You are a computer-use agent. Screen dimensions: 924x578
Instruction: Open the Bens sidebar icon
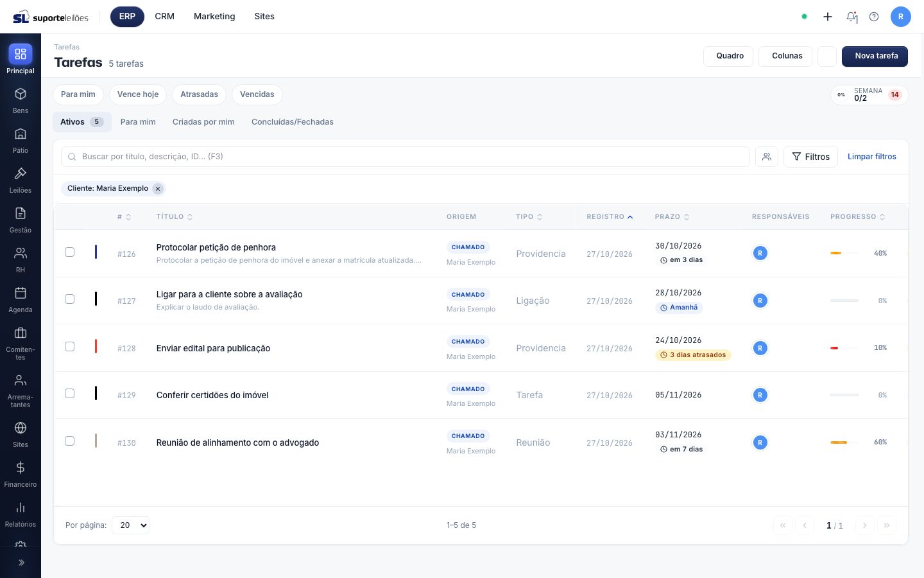tap(21, 94)
